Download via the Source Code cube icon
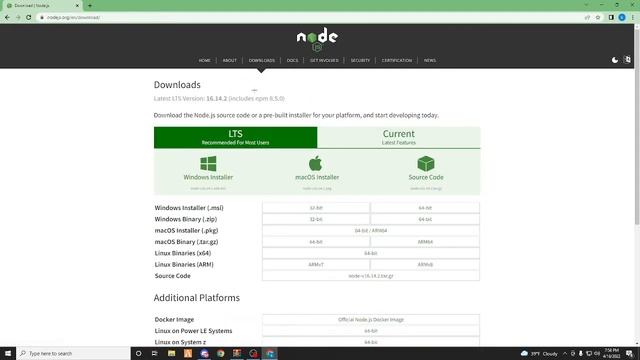 426,163
